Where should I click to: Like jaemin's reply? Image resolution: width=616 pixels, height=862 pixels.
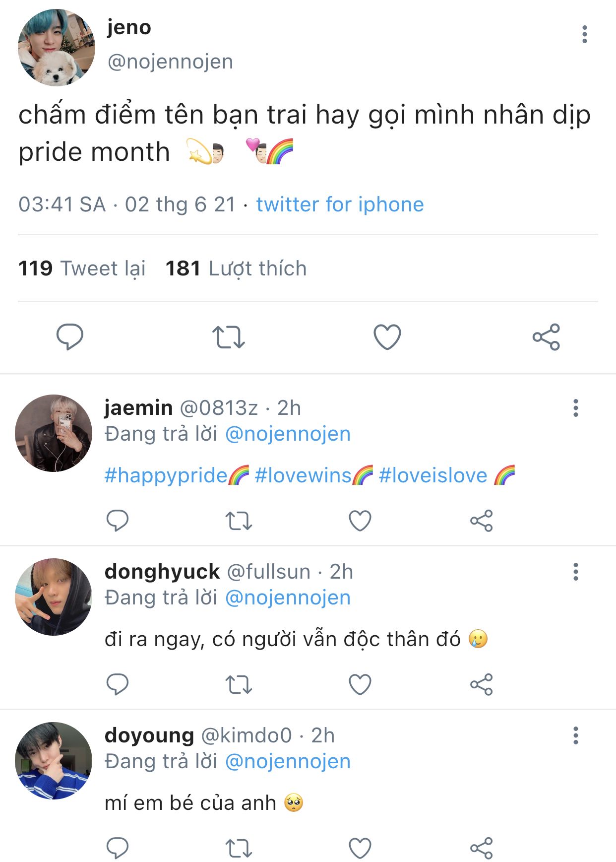360,521
